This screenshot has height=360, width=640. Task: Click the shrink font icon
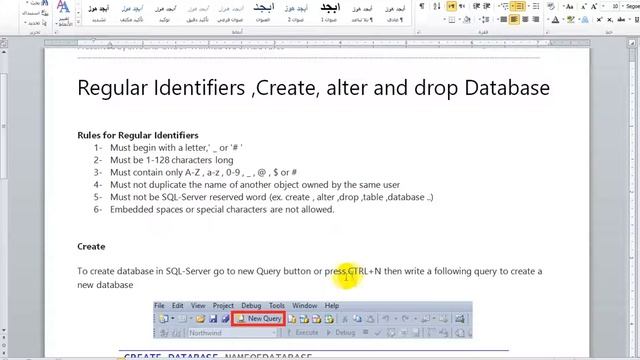(x=584, y=7)
